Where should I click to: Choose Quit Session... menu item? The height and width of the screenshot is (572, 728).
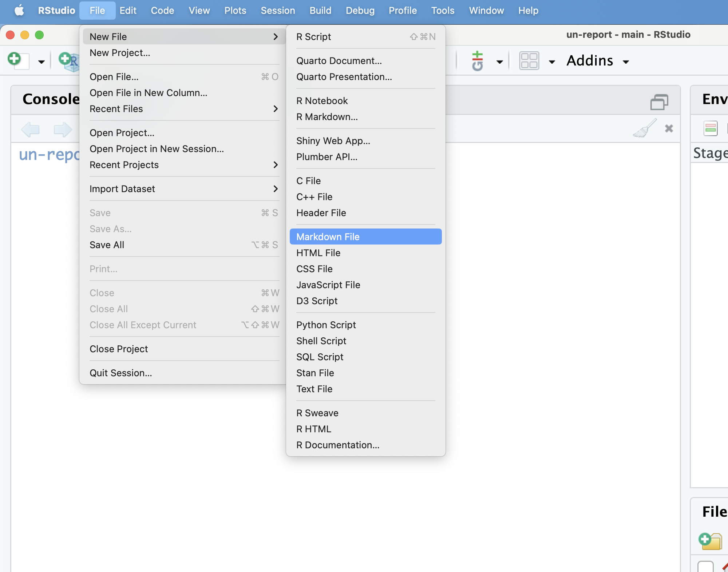[184, 373]
